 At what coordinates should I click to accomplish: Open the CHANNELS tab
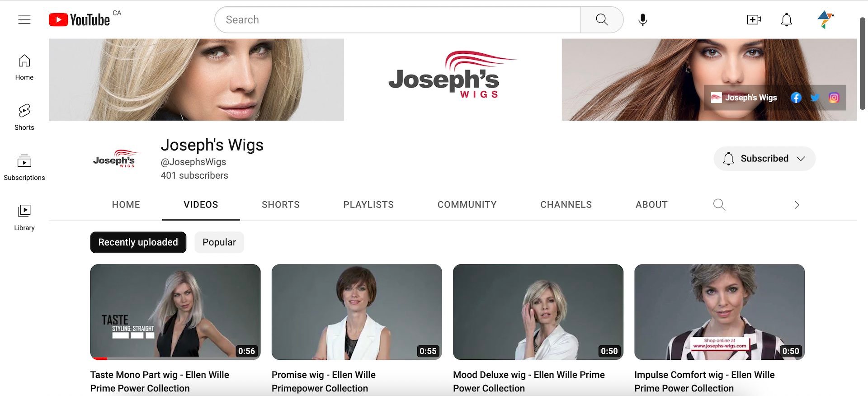566,205
